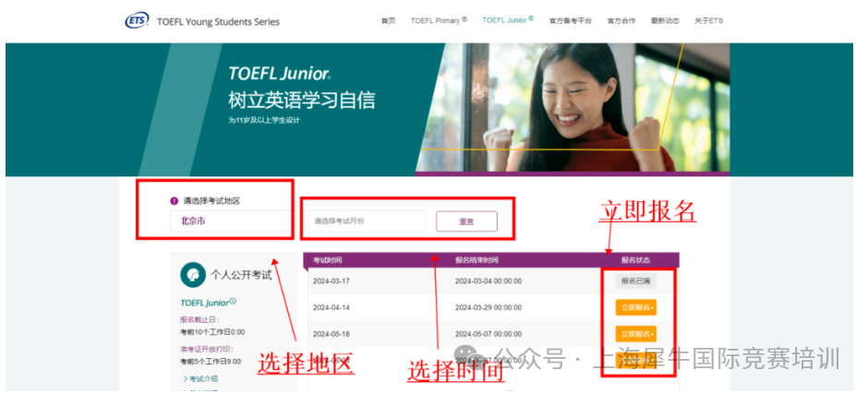Open the 关于ETS menu item

[709, 20]
